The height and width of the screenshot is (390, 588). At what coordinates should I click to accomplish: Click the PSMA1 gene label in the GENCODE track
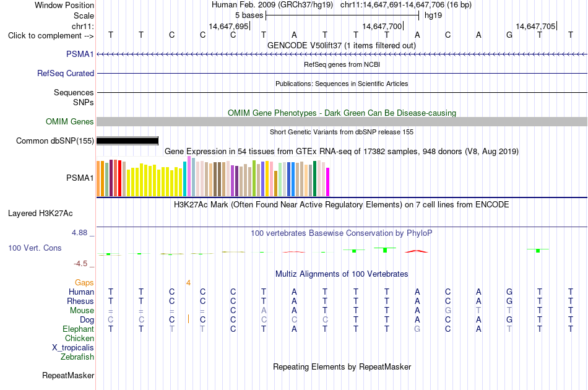(80, 54)
